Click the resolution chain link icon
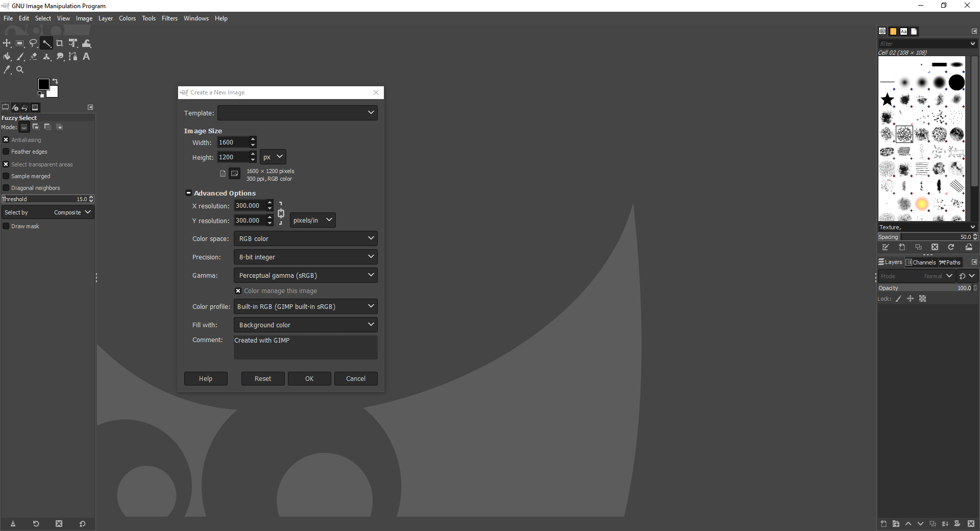This screenshot has width=980, height=531. click(281, 213)
